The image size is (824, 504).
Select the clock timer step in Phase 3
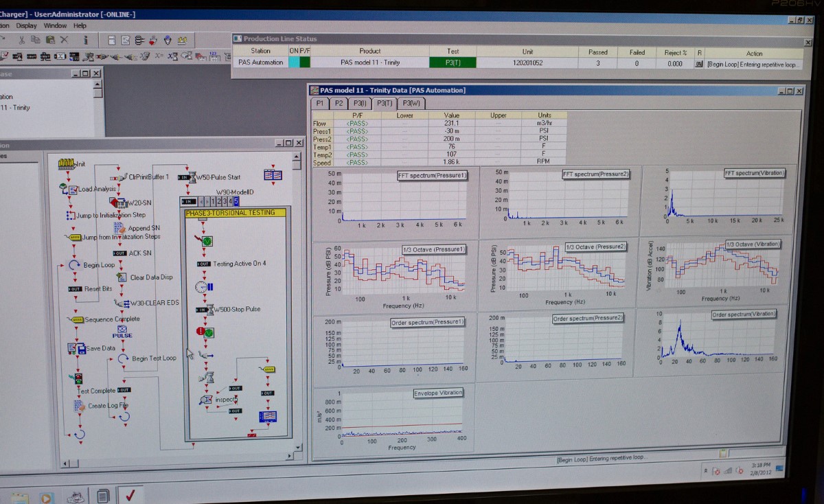pyautogui.click(x=204, y=286)
